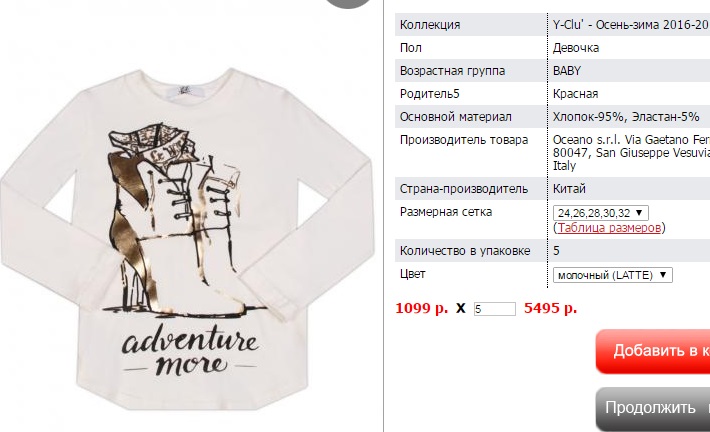
Task: Click the Девочка gender value
Action: pos(576,48)
